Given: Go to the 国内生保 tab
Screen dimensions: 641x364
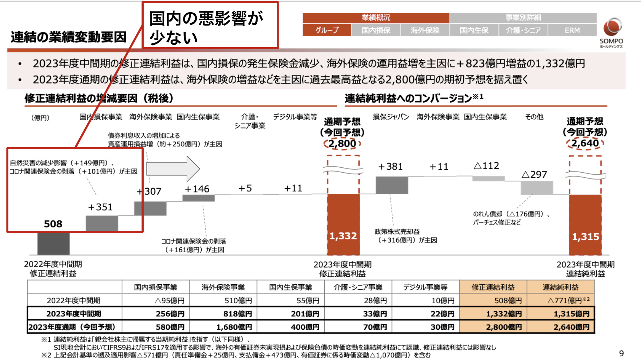Looking at the screenshot, I should tap(474, 30).
